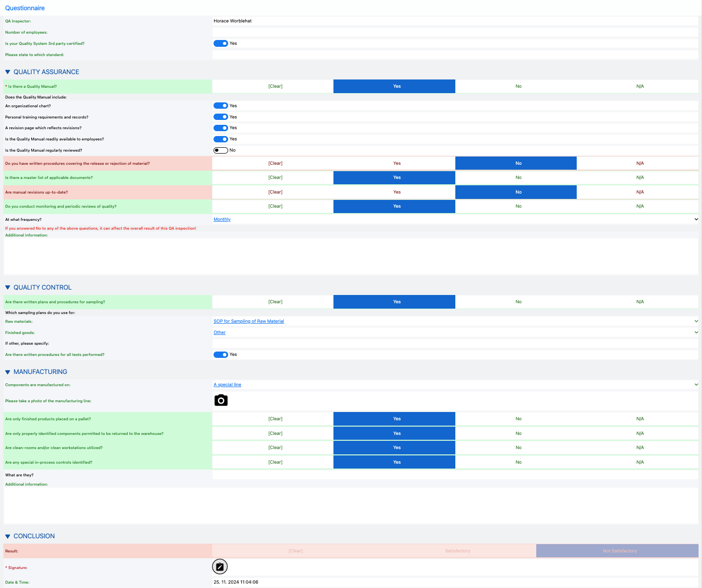702x588 pixels.
Task: Disable written procedures for all tests toggle
Action: pos(221,354)
